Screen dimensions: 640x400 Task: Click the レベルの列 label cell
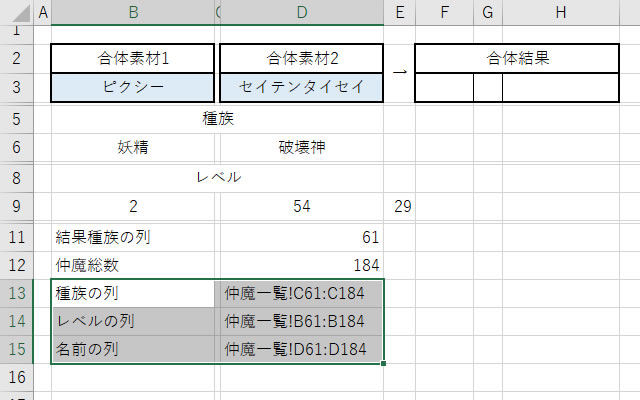(133, 321)
